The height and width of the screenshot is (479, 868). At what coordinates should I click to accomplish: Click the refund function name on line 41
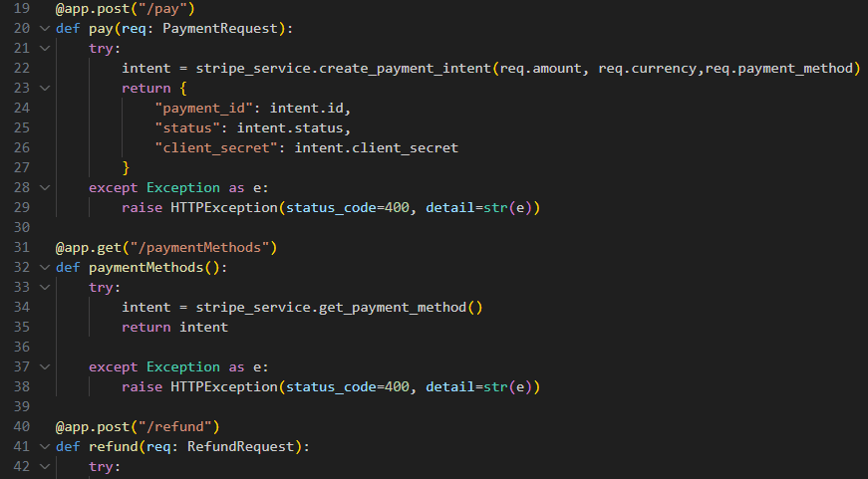pyautogui.click(x=114, y=446)
